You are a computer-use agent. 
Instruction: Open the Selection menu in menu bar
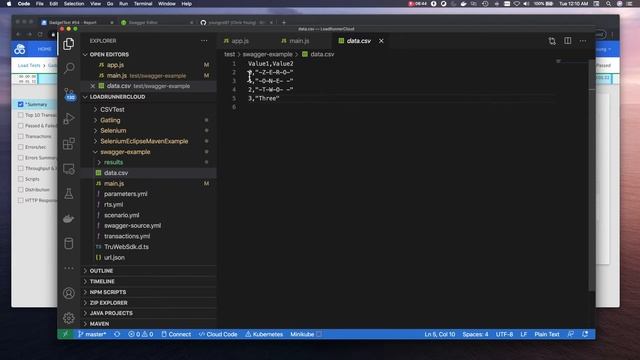74,4
